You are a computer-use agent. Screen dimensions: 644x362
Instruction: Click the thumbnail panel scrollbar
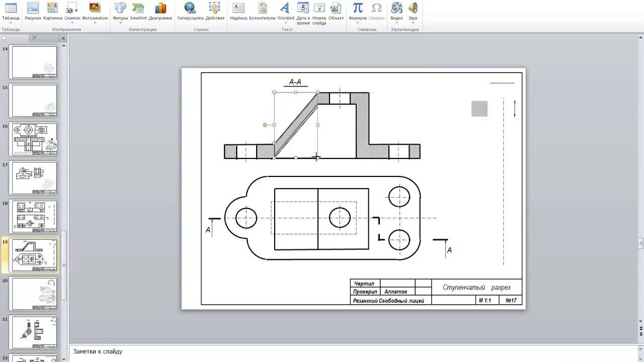click(64, 265)
